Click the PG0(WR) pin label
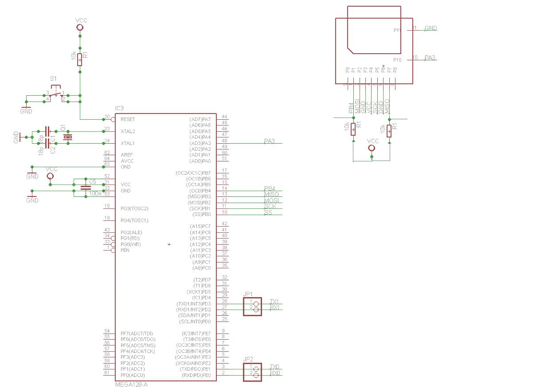This screenshot has height=392, width=548. (x=131, y=244)
